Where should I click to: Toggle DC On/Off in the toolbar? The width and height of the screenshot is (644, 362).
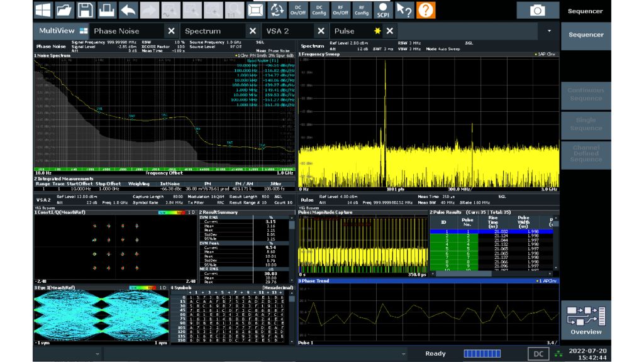pos(297,10)
